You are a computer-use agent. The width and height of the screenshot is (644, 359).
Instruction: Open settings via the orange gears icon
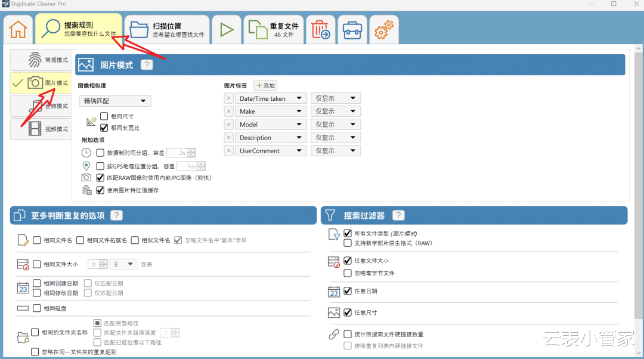click(x=384, y=30)
